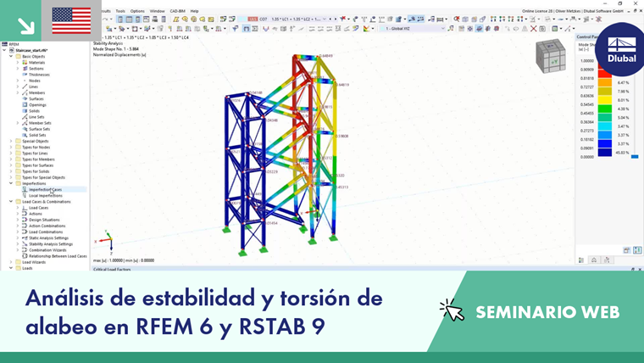Collapse the Basic Objects folder
This screenshot has height=363, width=644.
(11, 56)
